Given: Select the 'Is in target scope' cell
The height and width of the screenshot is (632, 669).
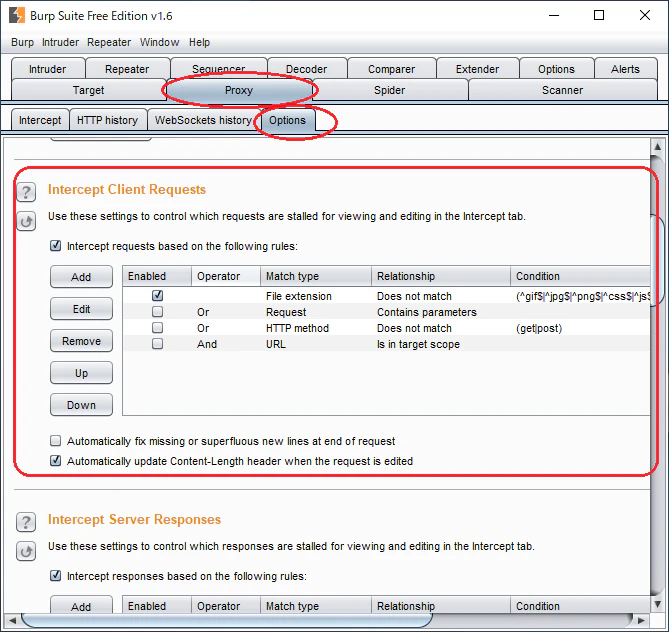Looking at the screenshot, I should (441, 344).
